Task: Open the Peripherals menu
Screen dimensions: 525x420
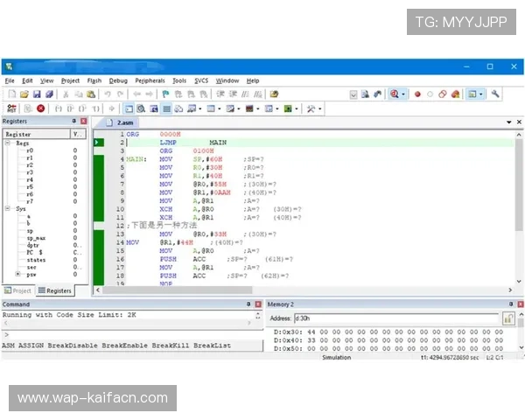Action: pos(150,80)
